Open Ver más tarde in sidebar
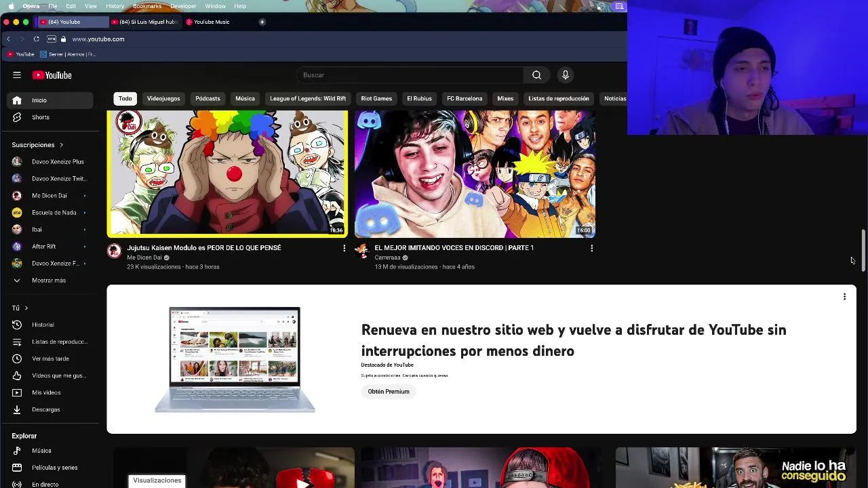The image size is (868, 488). [x=50, y=359]
